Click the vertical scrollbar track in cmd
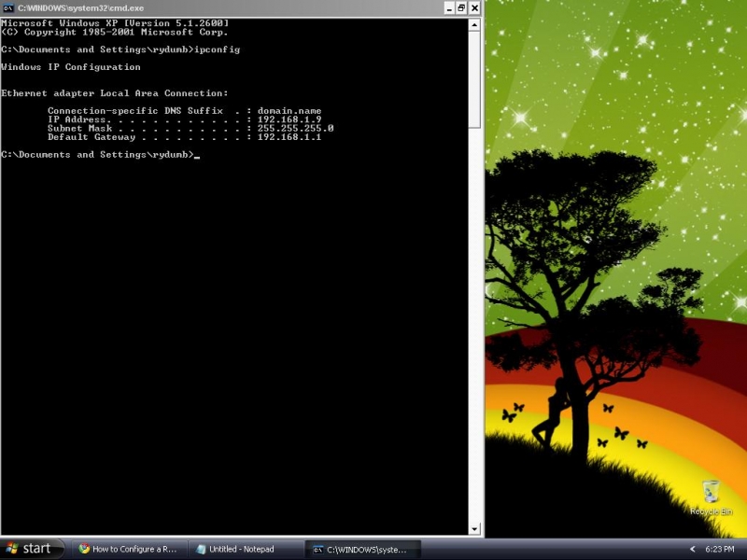The height and width of the screenshot is (560, 747). tap(475, 327)
